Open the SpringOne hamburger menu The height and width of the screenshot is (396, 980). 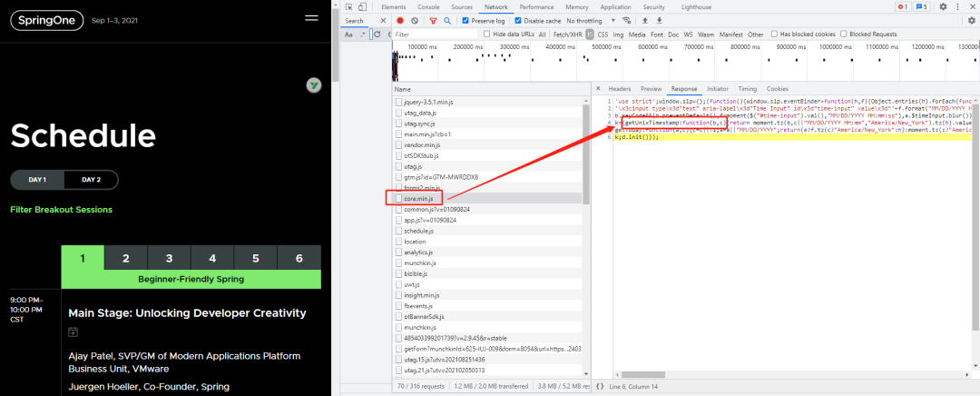tap(311, 18)
